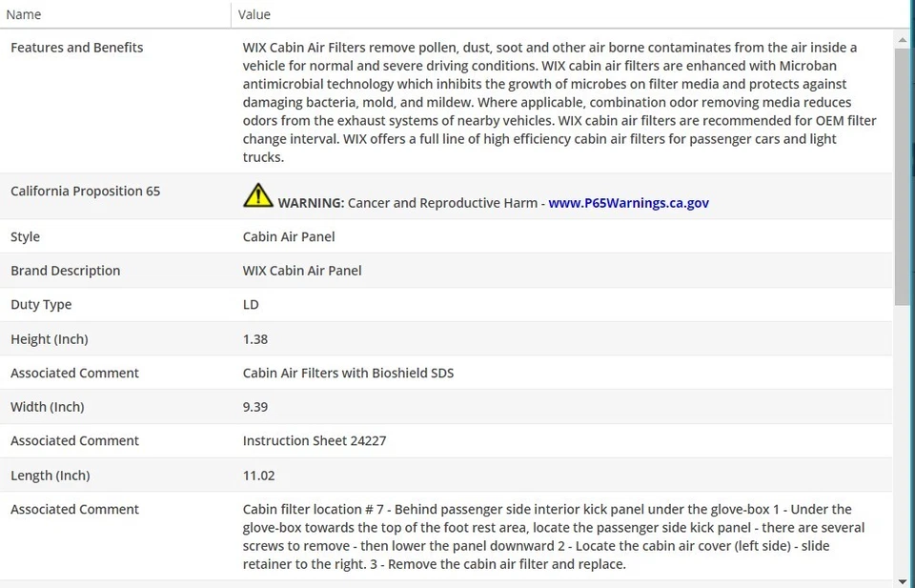
Task: Click the WARNING: Cancer and Reproductive Harm text
Action: 407,203
